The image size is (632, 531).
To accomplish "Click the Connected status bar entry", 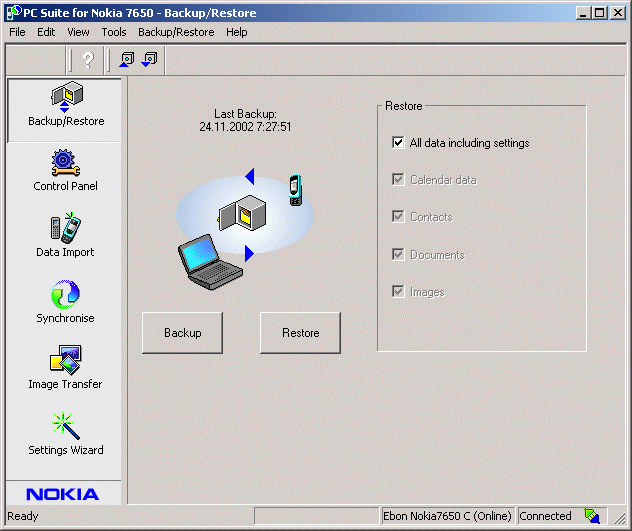I will [545, 516].
